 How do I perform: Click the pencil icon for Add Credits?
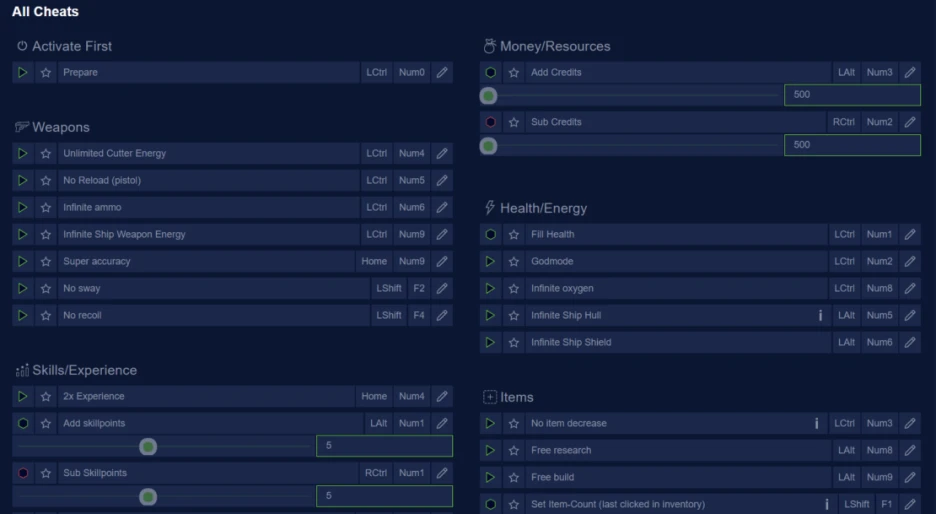910,72
